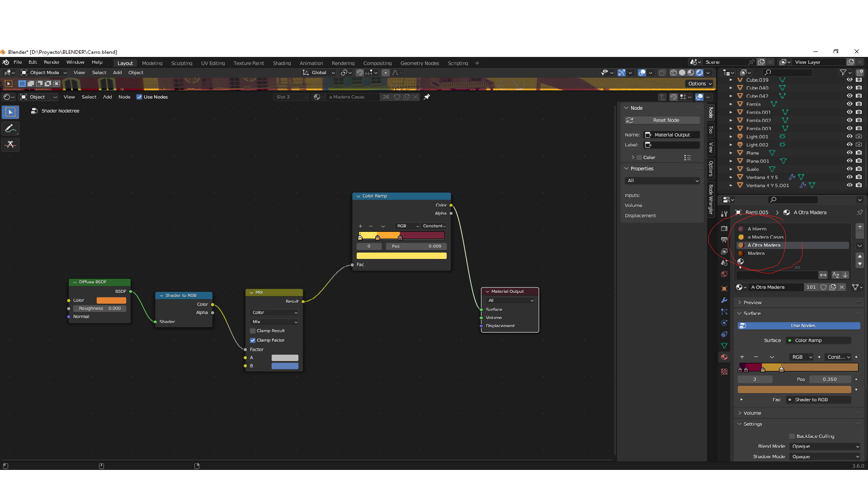Toggle the pin node tree icon
The width and height of the screenshot is (868, 488).
coord(427,97)
